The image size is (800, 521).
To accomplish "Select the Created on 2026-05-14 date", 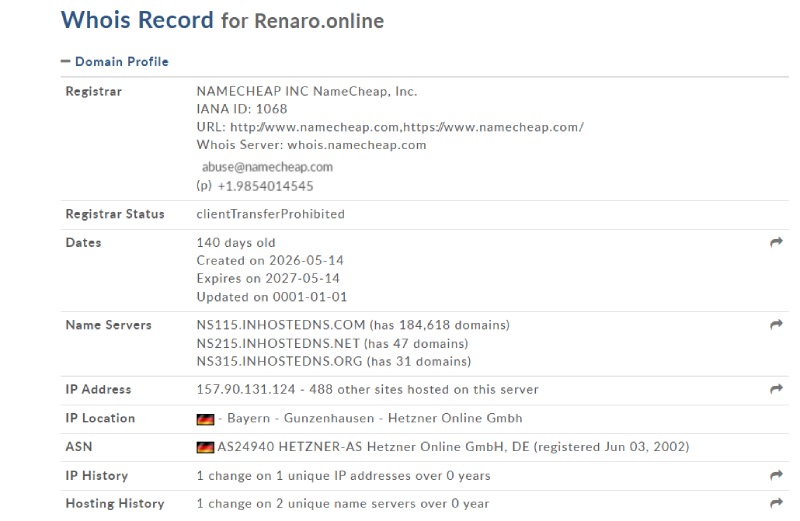I will [270, 260].
